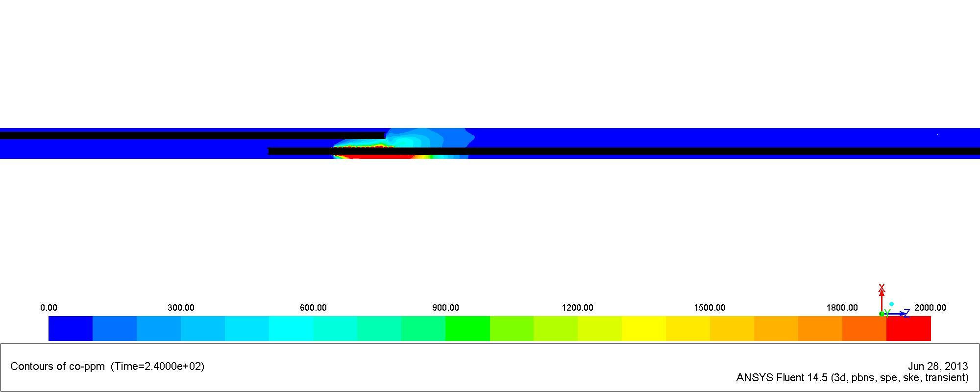Select the bright yellow legend swatch

coord(644,328)
